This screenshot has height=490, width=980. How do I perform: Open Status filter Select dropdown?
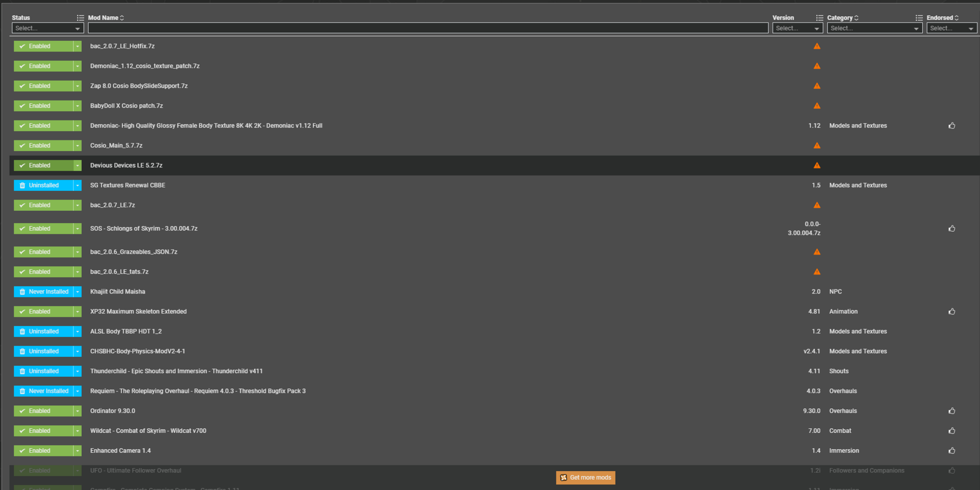pos(48,28)
